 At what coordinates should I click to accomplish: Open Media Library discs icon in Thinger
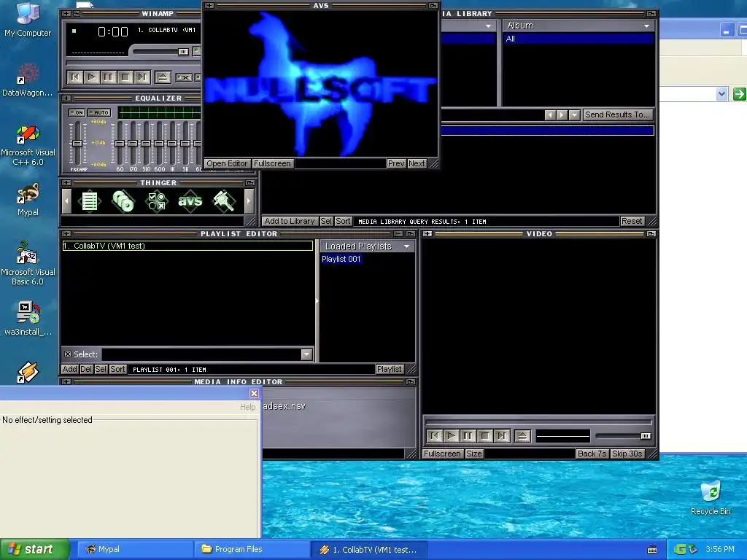pyautogui.click(x=123, y=201)
